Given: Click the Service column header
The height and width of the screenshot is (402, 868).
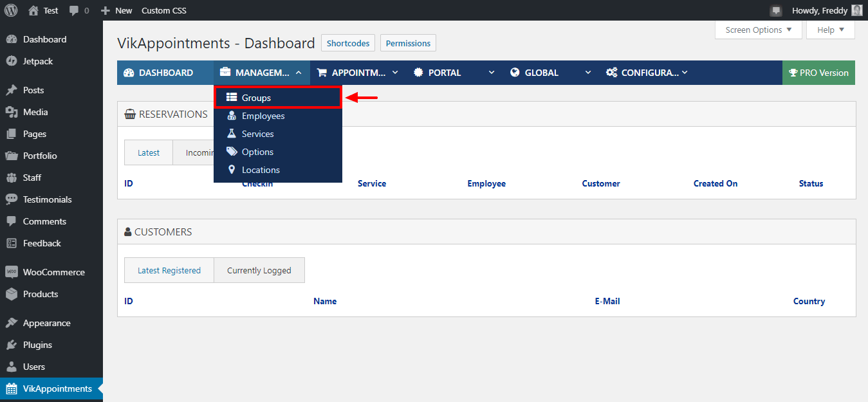Looking at the screenshot, I should (x=372, y=183).
